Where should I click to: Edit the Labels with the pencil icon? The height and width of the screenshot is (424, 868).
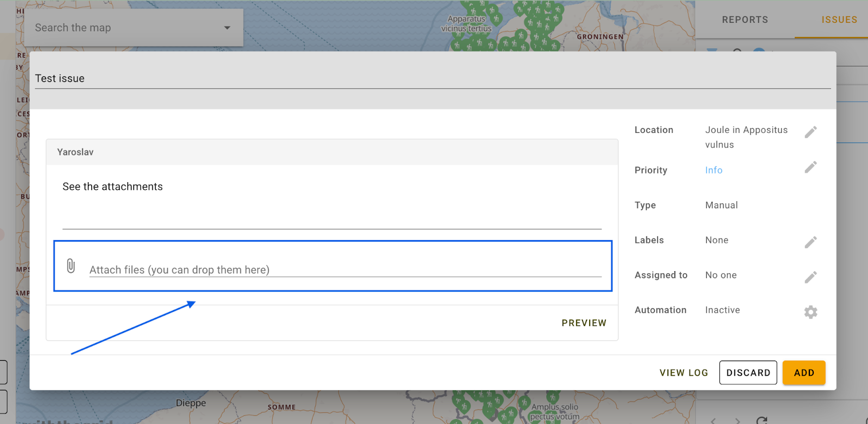(x=810, y=242)
